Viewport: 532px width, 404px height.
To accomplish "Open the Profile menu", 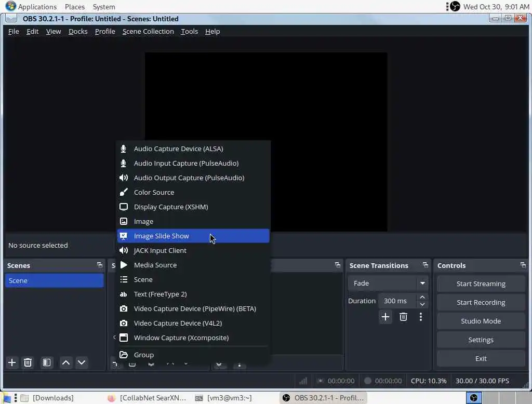I will tap(105, 31).
